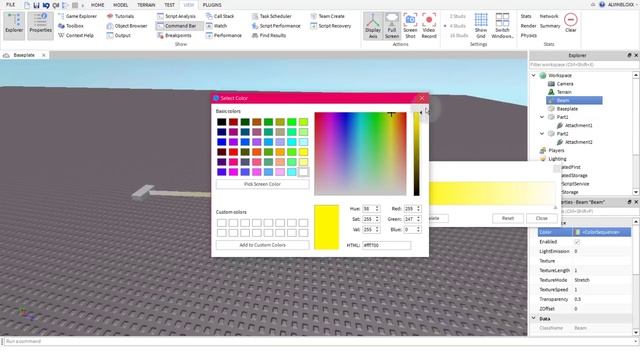Increase the Hue stepper value
Screen dimensions: 640x360
tap(377, 207)
